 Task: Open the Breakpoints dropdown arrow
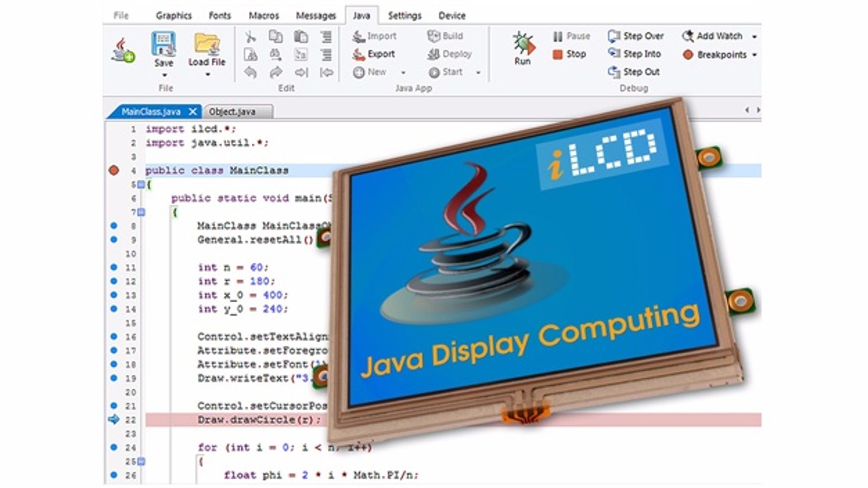point(754,55)
